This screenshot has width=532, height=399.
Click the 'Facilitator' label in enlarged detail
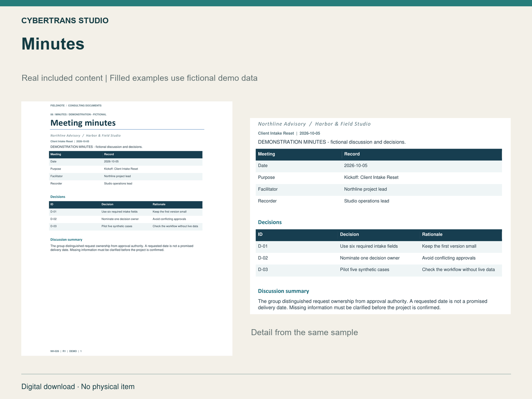tap(268, 189)
